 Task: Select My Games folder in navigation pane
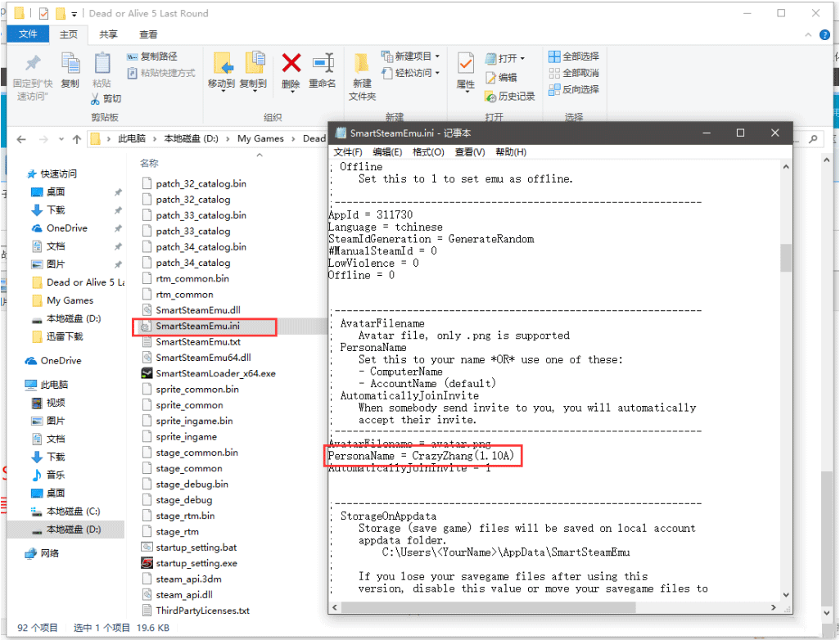63,300
